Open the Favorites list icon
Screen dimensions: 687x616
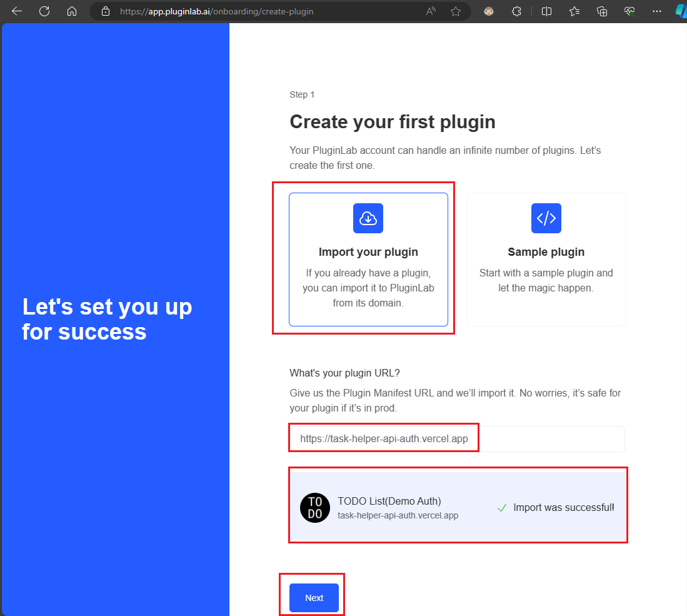click(x=574, y=11)
